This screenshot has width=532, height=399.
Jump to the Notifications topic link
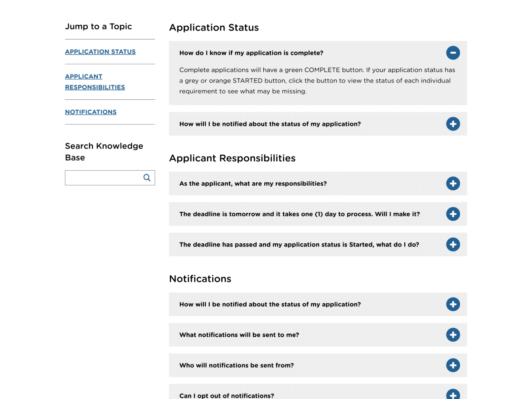[x=90, y=112]
